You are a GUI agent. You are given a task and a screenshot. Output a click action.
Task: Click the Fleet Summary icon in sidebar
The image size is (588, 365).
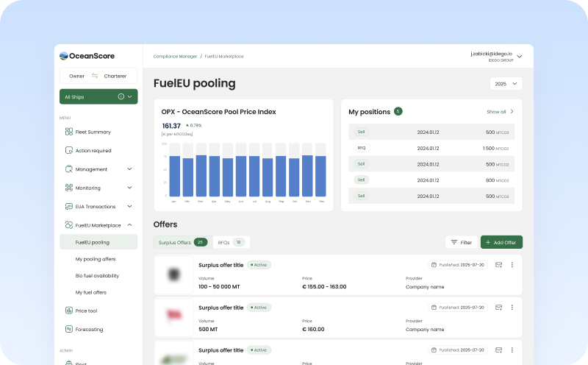pos(69,132)
